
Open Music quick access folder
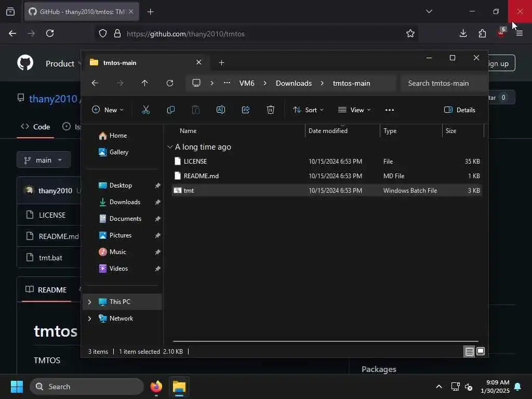pyautogui.click(x=118, y=252)
